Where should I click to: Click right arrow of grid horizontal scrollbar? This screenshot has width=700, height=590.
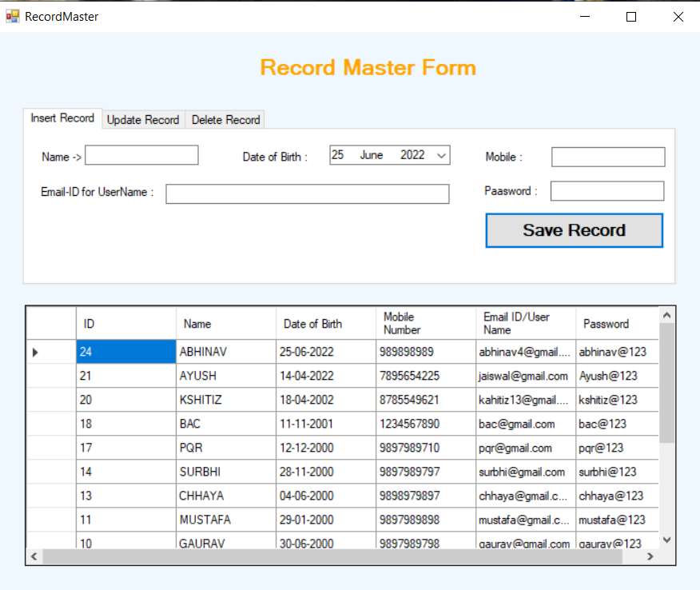(x=650, y=556)
